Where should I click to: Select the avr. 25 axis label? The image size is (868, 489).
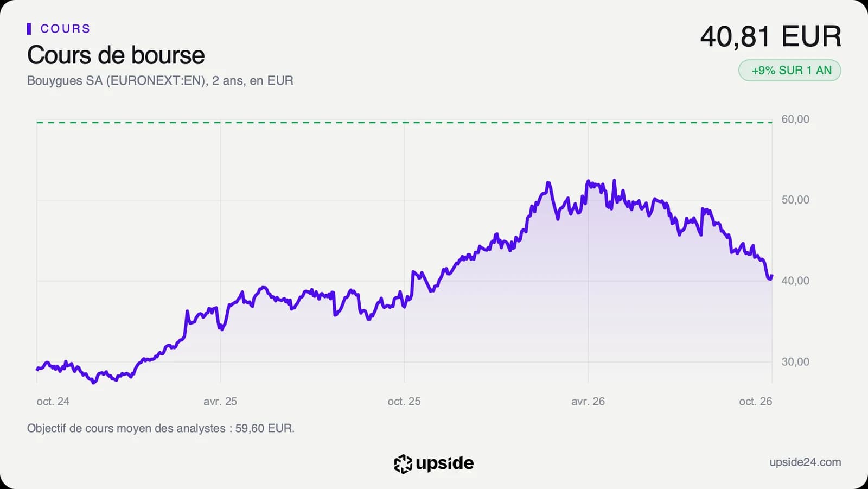220,402
